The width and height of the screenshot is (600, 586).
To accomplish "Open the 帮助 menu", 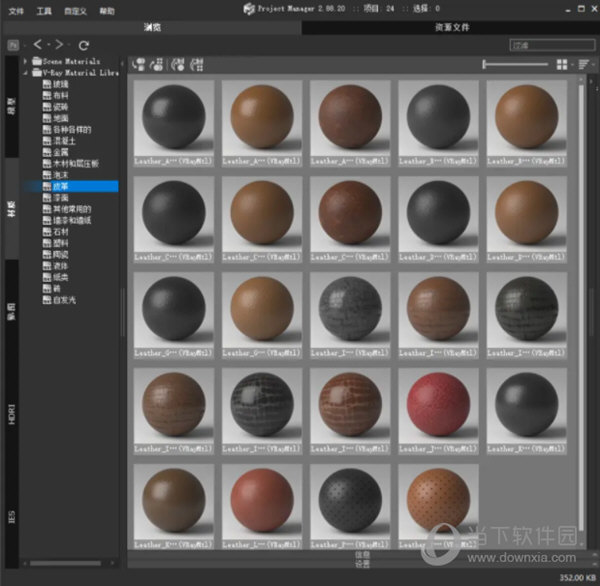I will pos(107,11).
